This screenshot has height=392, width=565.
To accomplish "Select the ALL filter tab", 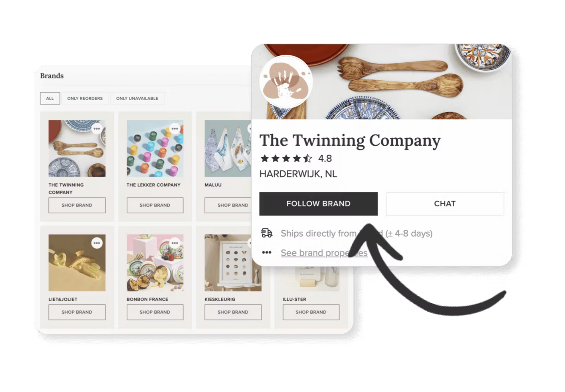I will coord(50,98).
